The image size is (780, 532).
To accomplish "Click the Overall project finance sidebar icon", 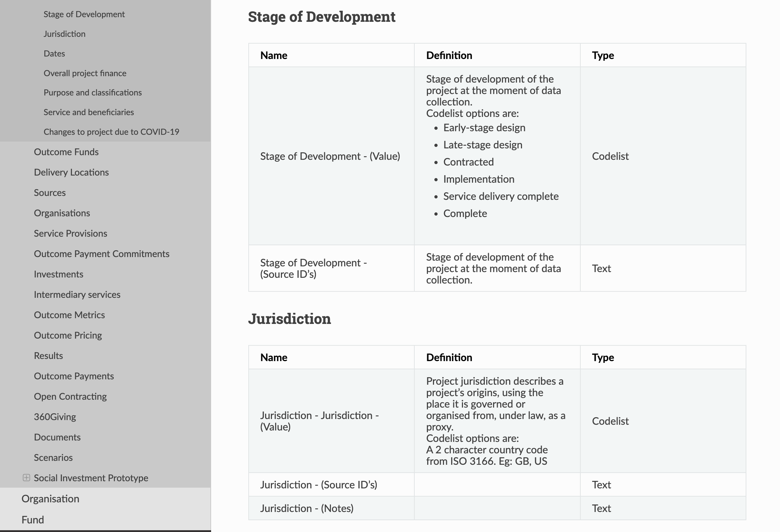I will pyautogui.click(x=86, y=72).
